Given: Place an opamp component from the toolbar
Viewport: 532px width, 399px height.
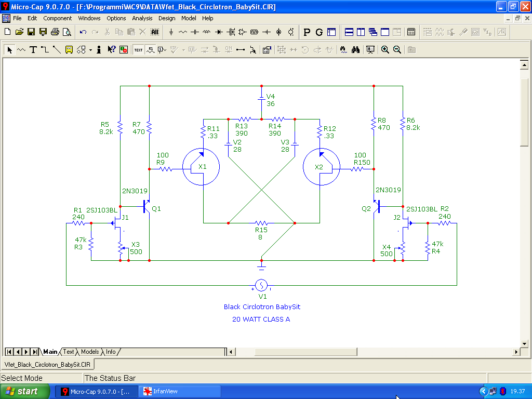Looking at the screenshot, I should [243, 32].
